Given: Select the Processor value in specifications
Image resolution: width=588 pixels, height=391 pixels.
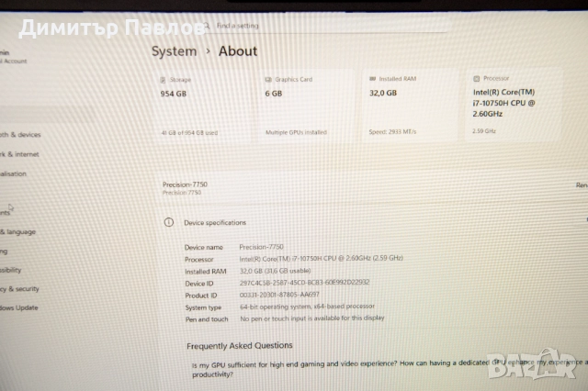Looking at the screenshot, I should [x=321, y=259].
